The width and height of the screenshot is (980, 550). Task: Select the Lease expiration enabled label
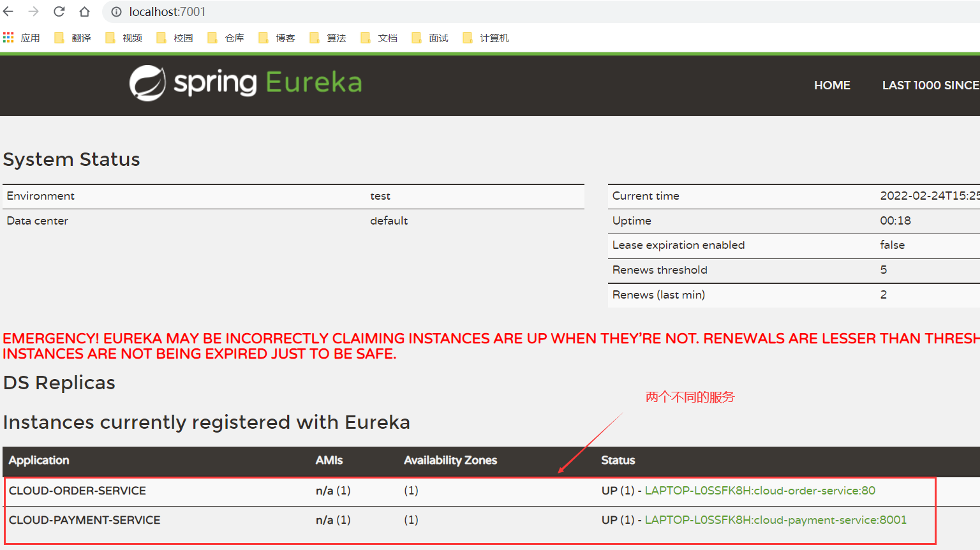pyautogui.click(x=679, y=245)
